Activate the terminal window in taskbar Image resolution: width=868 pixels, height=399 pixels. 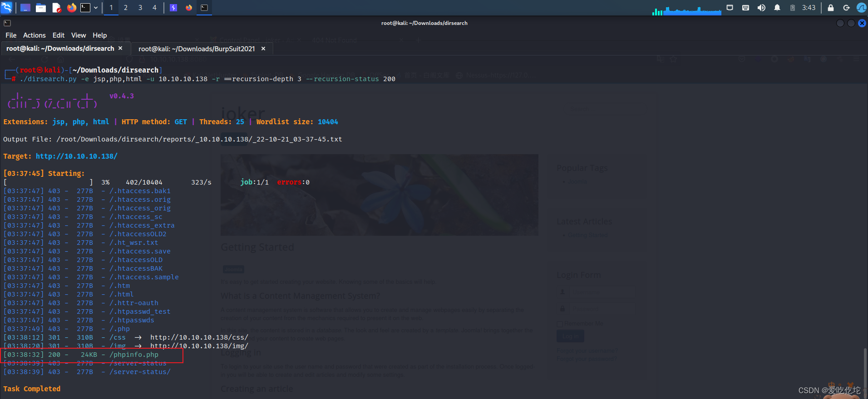point(204,8)
